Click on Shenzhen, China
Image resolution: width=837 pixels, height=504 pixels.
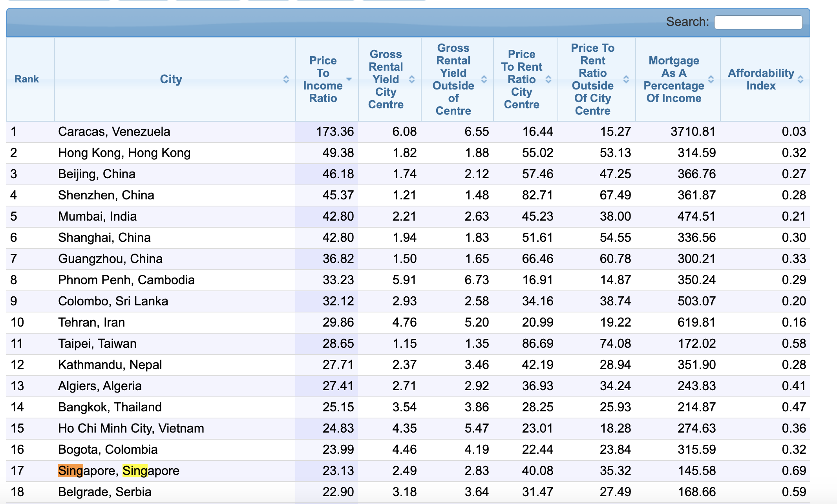(x=106, y=195)
